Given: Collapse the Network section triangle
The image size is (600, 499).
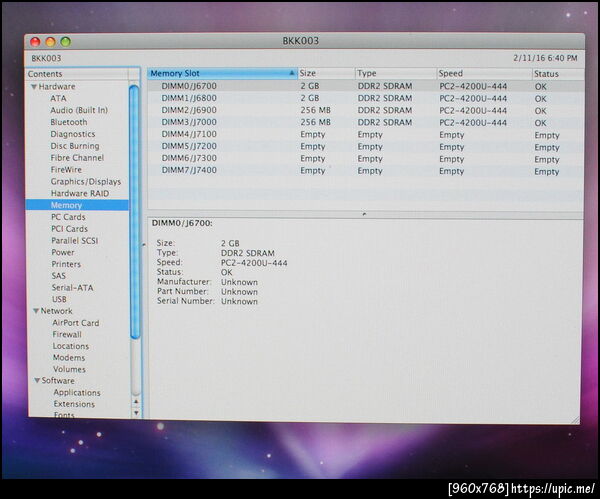Looking at the screenshot, I should (36, 311).
